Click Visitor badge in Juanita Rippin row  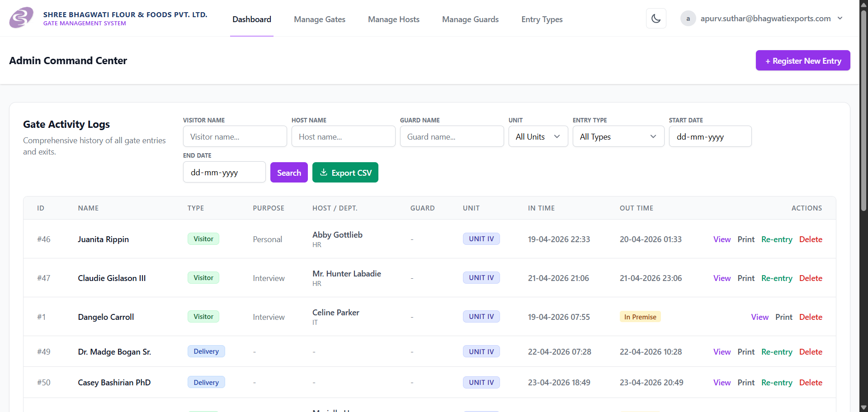tap(203, 239)
